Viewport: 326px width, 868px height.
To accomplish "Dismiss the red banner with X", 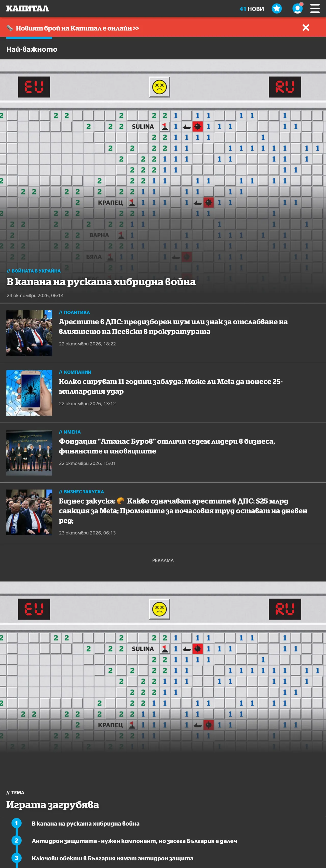I will point(306,28).
